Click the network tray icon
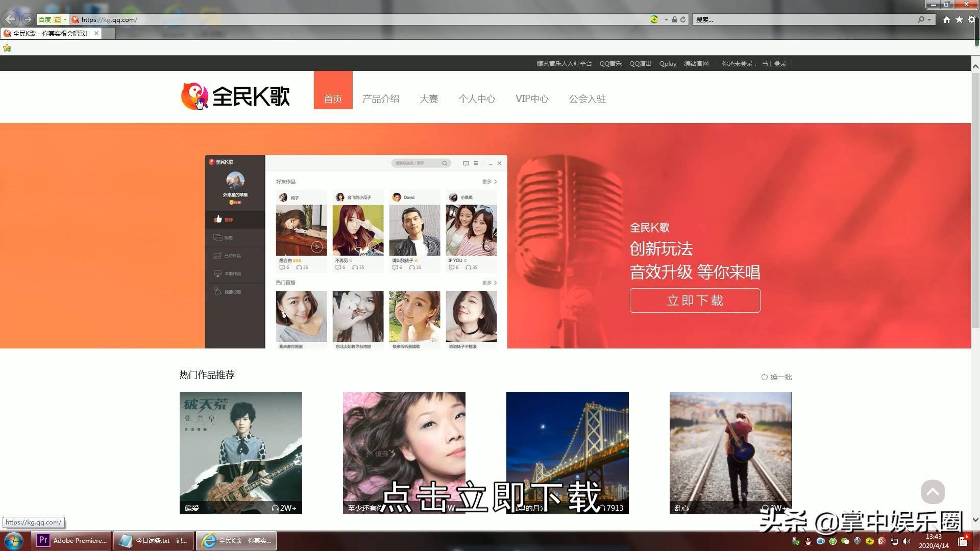The width and height of the screenshot is (980, 551). [894, 541]
